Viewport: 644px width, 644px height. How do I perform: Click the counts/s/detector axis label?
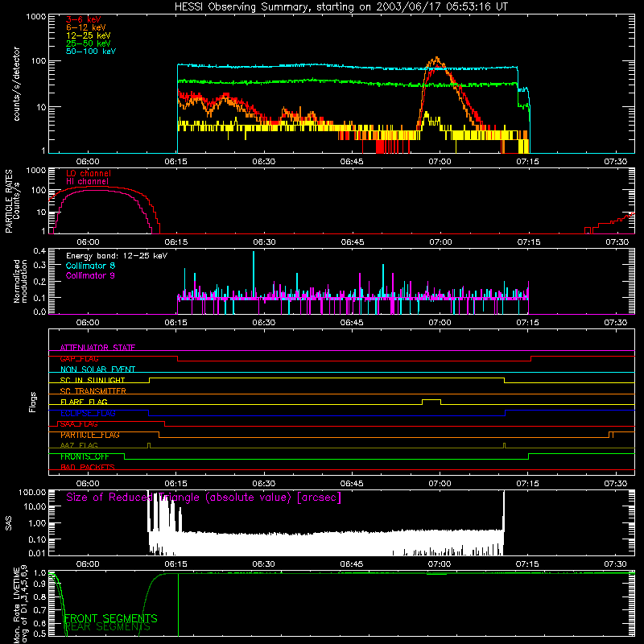(16, 84)
